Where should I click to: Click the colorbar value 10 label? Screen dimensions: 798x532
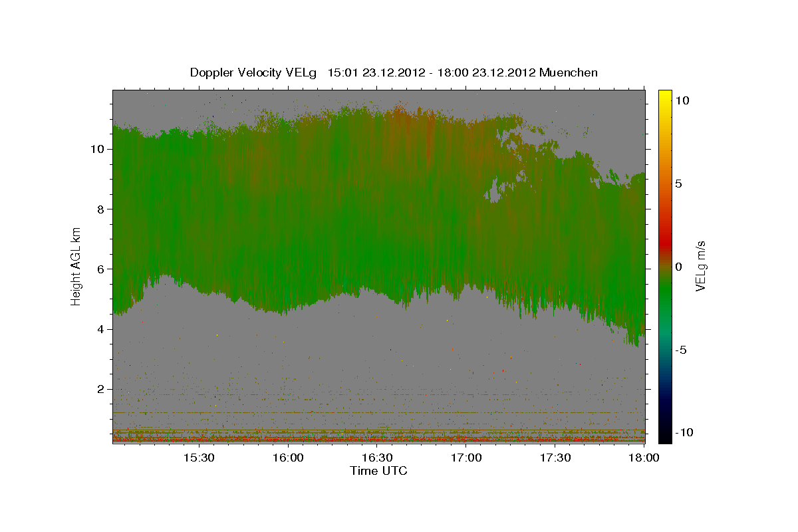(682, 100)
